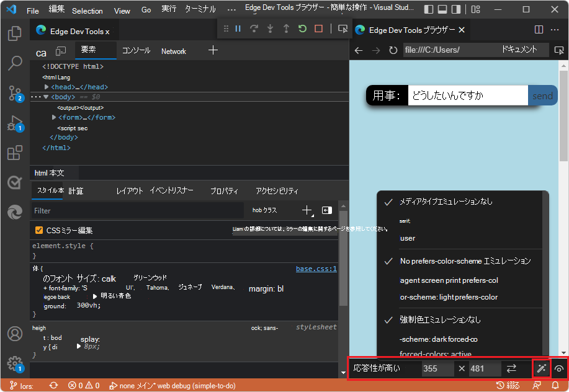Viewport: 569px width, 392px height.
Task: Pause the debug session
Action: (238, 29)
